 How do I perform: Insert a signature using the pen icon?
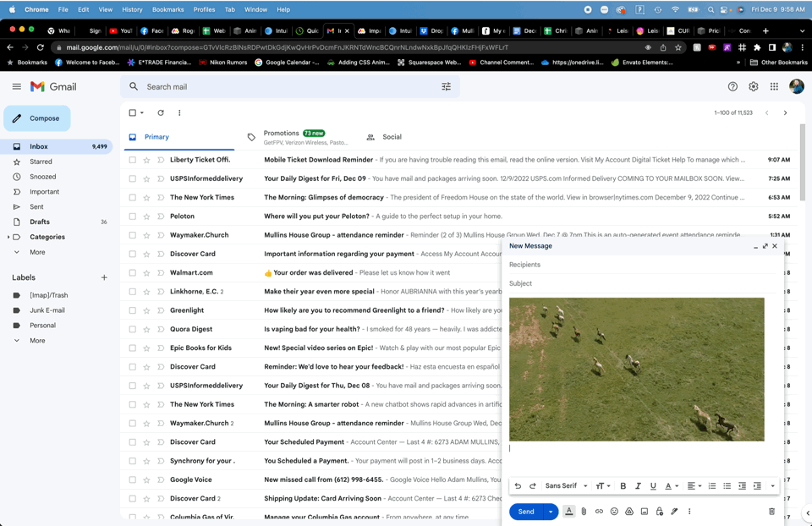click(675, 512)
